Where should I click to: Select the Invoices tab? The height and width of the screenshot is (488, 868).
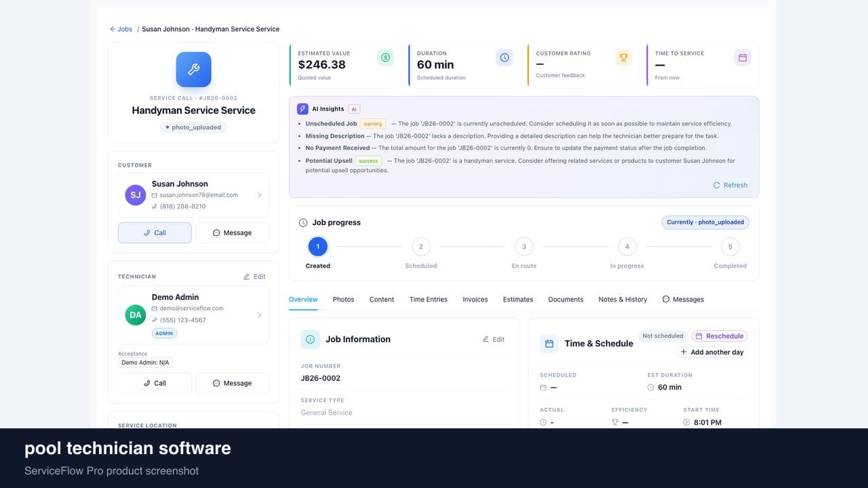click(x=475, y=300)
